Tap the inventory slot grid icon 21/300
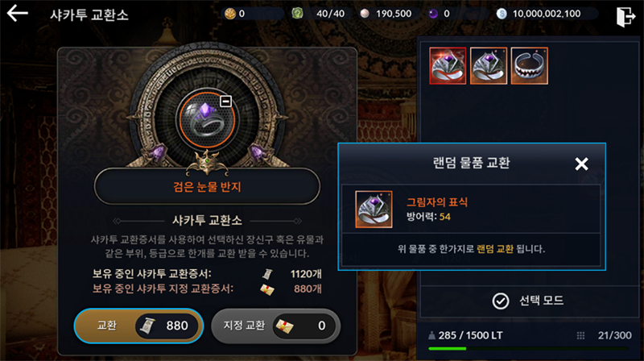 (x=580, y=335)
